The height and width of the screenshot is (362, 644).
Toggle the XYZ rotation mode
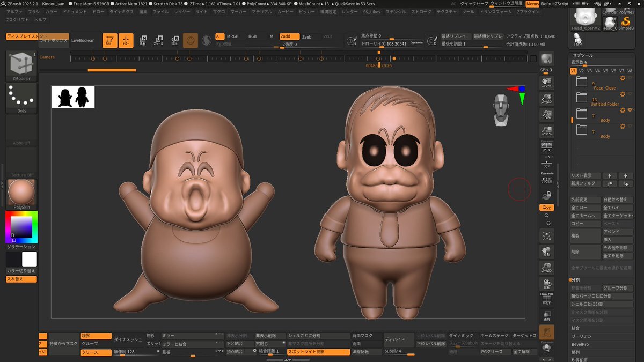[547, 208]
